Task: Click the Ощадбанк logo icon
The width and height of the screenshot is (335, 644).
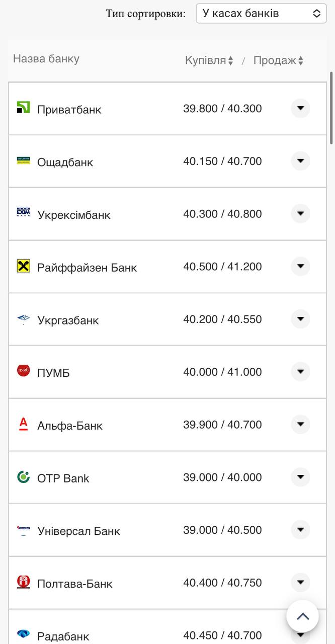Action: click(x=23, y=160)
